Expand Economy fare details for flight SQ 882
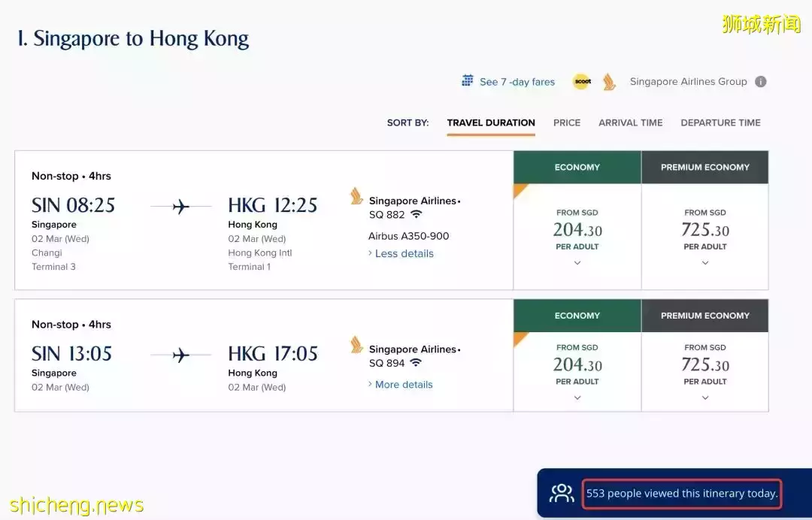 coord(577,262)
